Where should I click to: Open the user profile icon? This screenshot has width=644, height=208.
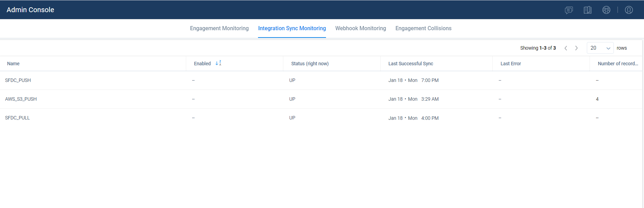pyautogui.click(x=629, y=10)
